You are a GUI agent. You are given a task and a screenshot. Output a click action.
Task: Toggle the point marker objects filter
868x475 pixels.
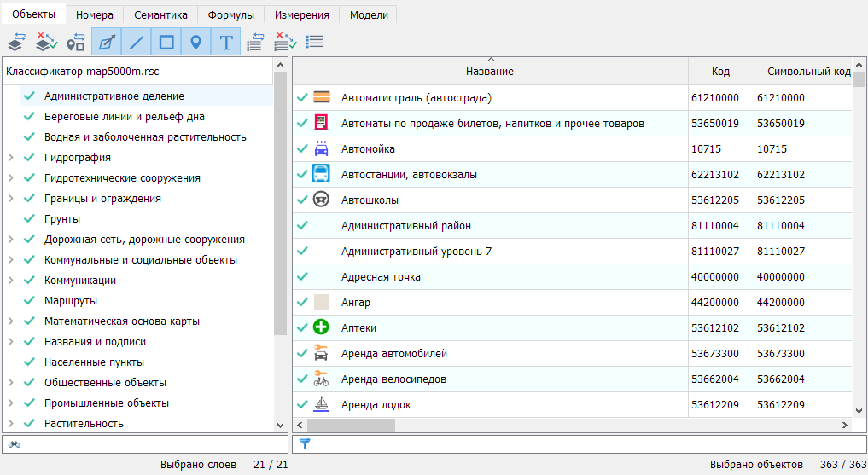coord(195,42)
